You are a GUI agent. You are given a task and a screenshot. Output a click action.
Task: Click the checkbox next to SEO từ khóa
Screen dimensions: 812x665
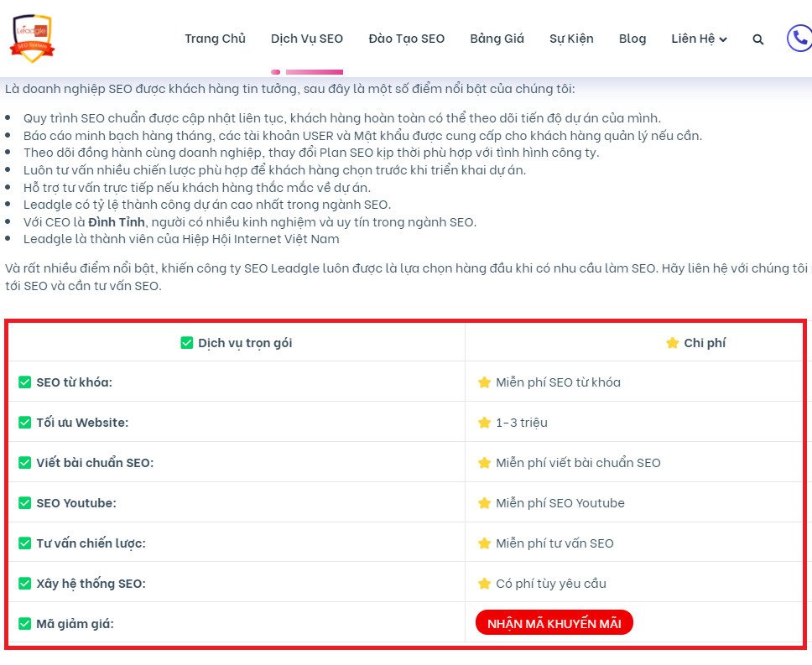point(25,382)
